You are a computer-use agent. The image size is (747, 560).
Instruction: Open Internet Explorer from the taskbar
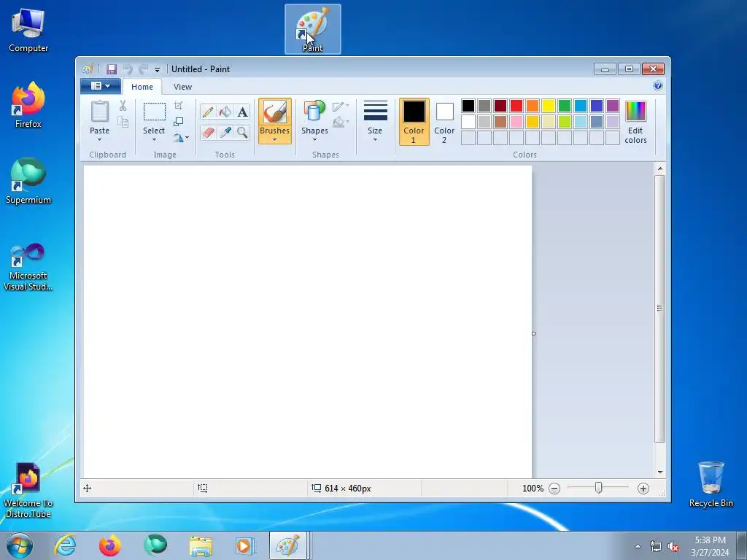click(65, 545)
